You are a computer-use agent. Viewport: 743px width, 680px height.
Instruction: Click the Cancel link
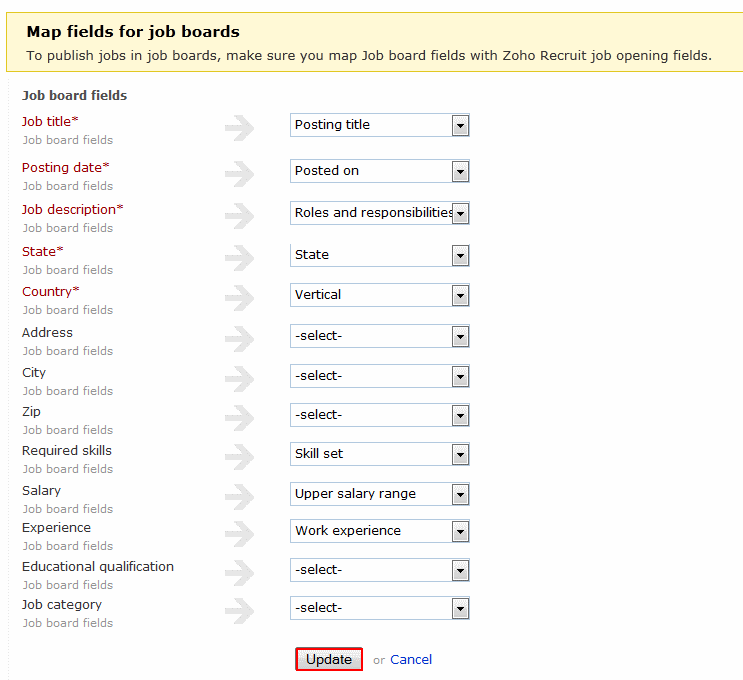click(411, 659)
